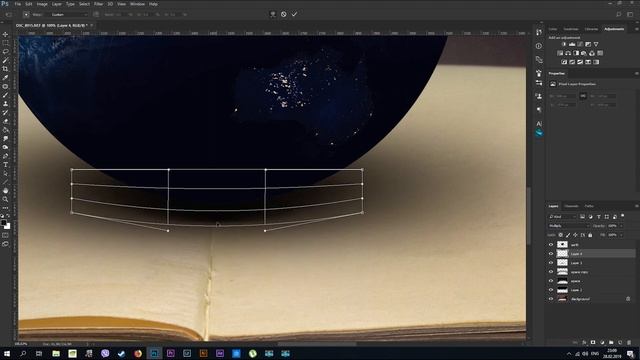Screen dimensions: 640x360
Task: Select the Brush tool
Action: 5,95
